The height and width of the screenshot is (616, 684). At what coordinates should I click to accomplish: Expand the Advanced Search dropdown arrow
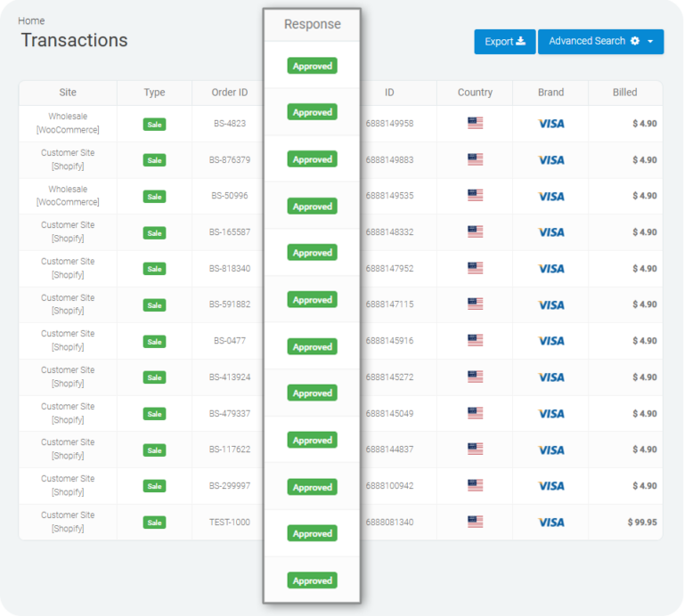click(x=651, y=42)
